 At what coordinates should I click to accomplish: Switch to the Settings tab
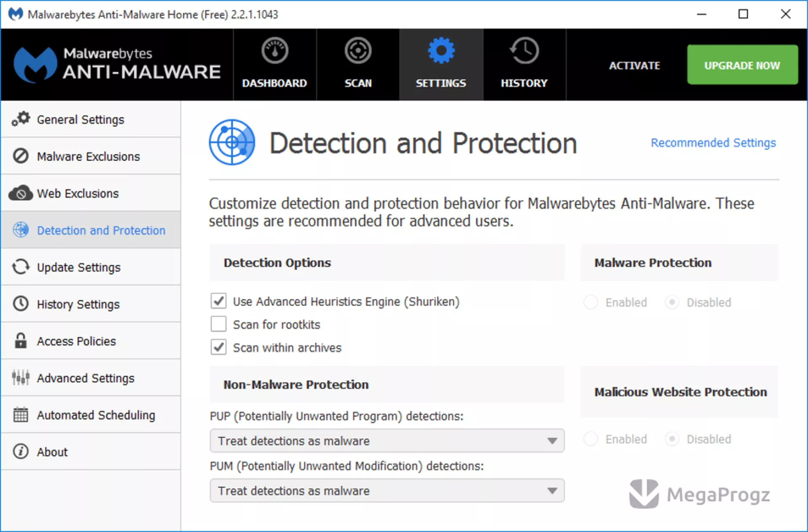[441, 65]
